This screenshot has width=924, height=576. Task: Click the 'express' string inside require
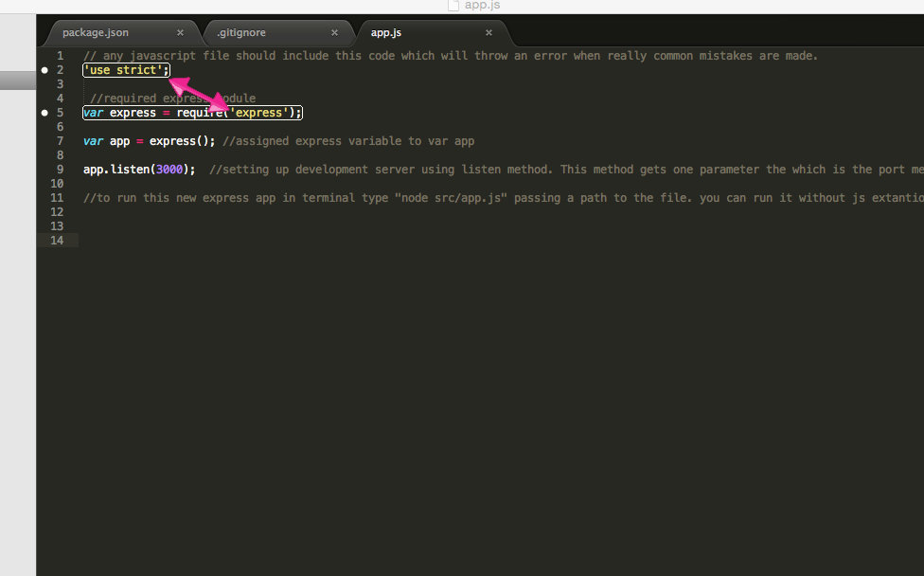(x=259, y=113)
